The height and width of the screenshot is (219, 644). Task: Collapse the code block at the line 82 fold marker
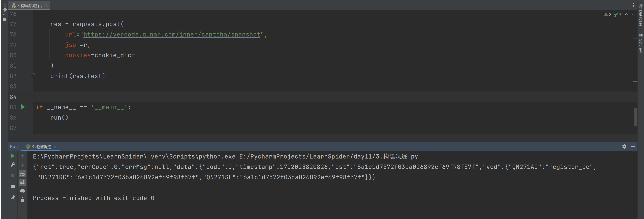click(x=33, y=76)
